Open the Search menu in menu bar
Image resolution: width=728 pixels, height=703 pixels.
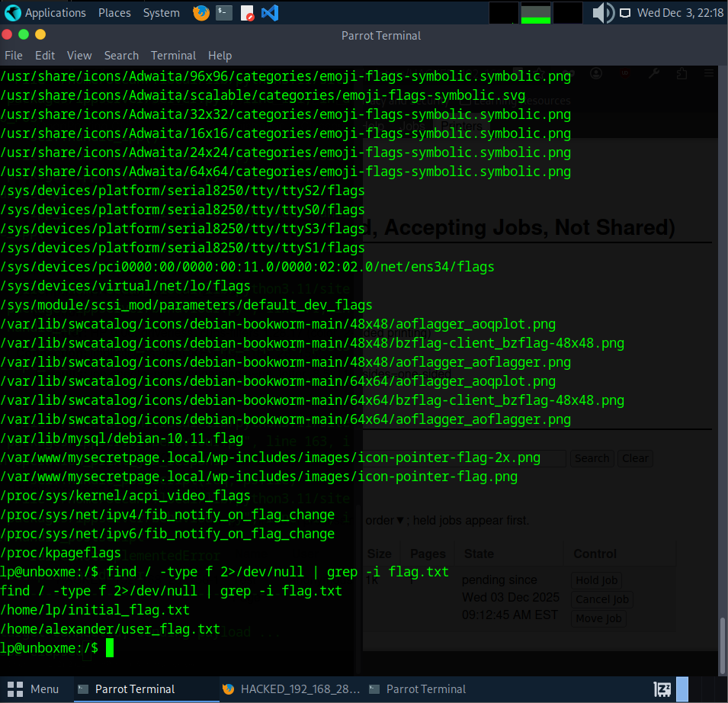coord(121,56)
